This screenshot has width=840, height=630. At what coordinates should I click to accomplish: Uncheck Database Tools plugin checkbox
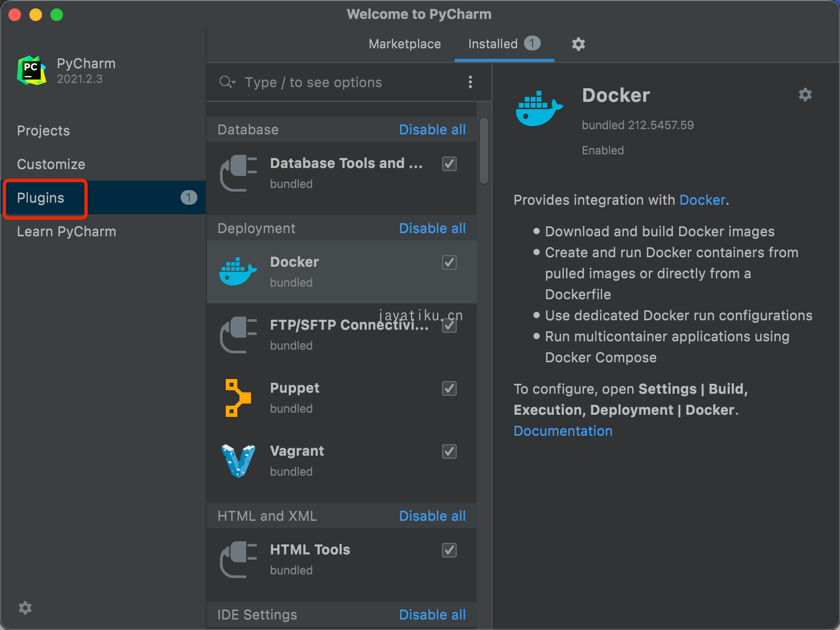[x=449, y=164]
